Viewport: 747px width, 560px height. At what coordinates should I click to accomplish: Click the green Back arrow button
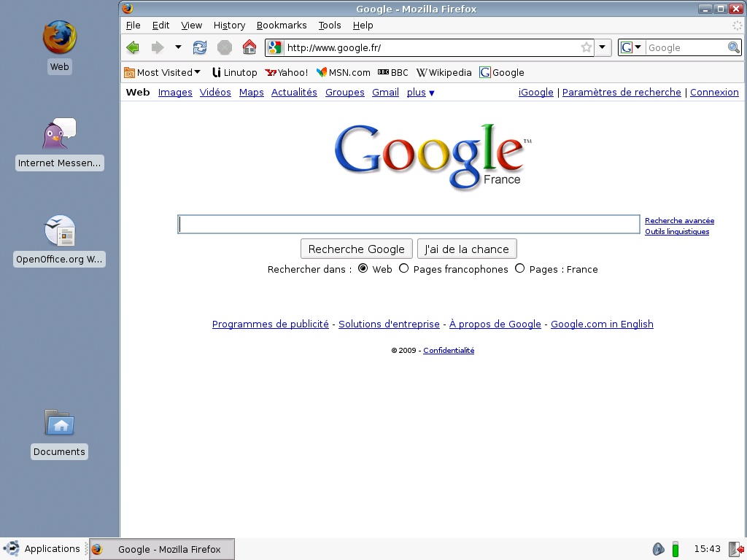coord(133,47)
